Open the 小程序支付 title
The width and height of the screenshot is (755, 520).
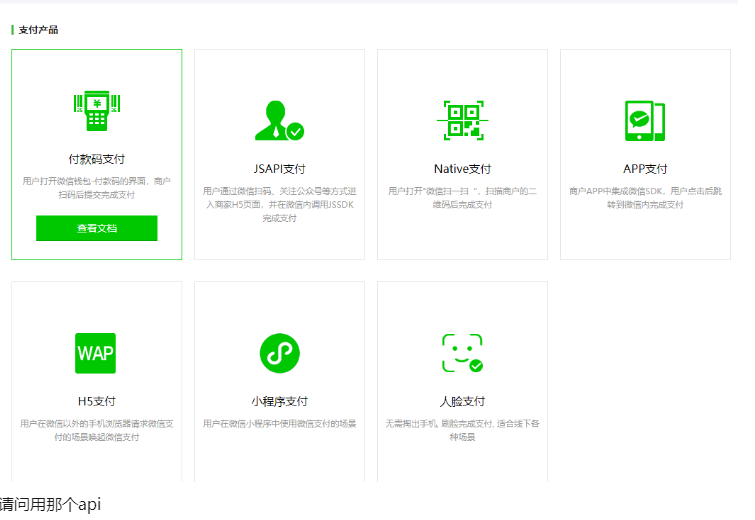279,401
